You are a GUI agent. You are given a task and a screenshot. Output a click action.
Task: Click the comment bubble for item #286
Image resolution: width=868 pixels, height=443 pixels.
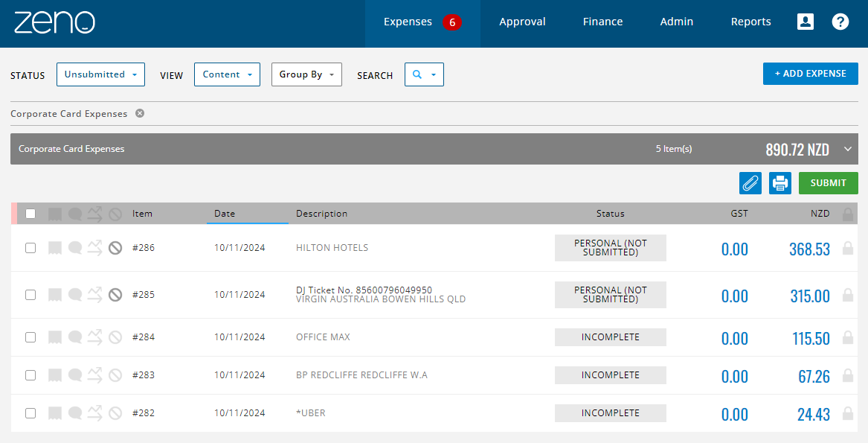coord(75,248)
